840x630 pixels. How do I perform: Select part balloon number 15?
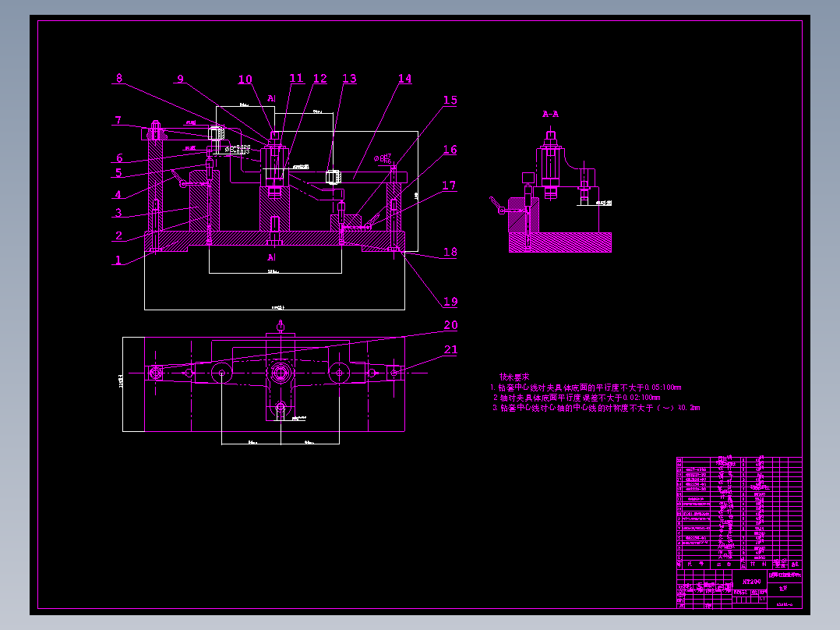click(x=450, y=101)
